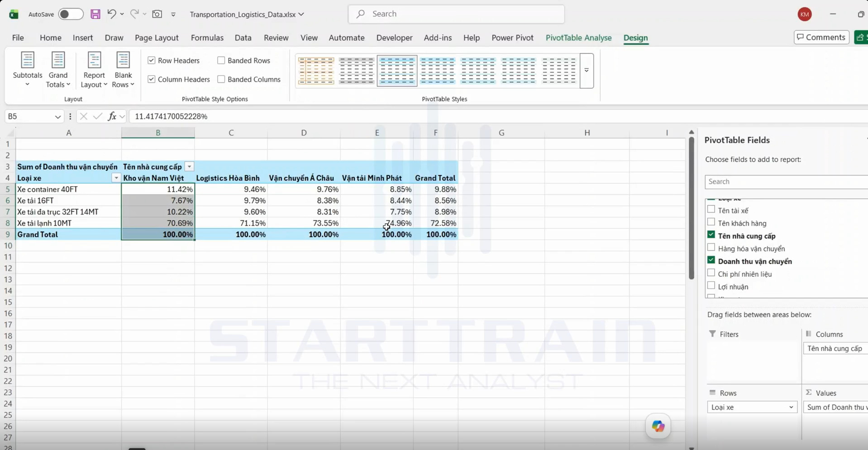
Task: Switch to the PivotTable Analyse tab
Action: [x=578, y=38]
